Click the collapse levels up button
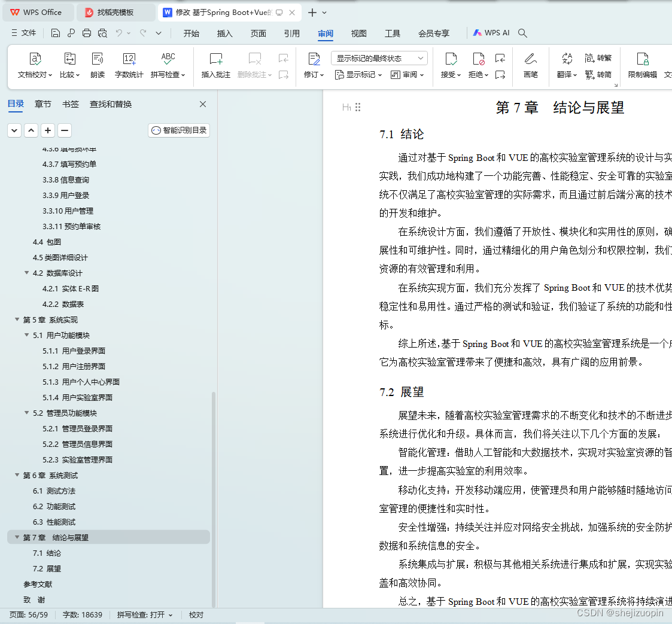This screenshot has height=624, width=672. 31,130
